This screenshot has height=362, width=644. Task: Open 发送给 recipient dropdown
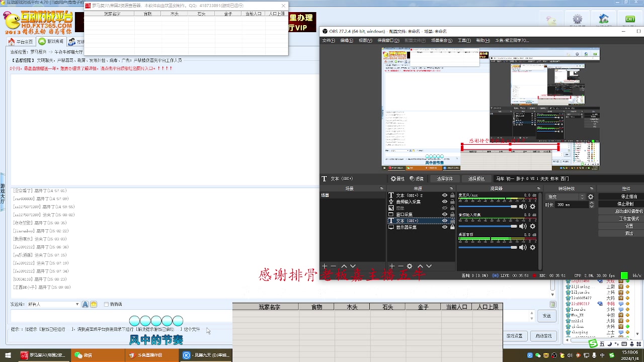53,304
